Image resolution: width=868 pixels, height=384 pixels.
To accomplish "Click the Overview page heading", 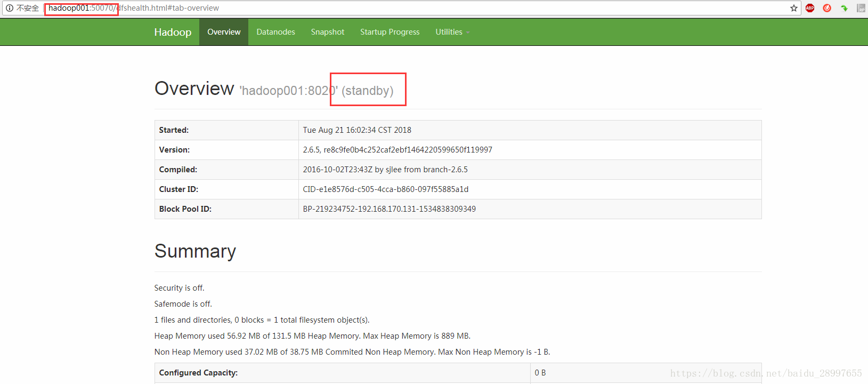I will tap(194, 89).
